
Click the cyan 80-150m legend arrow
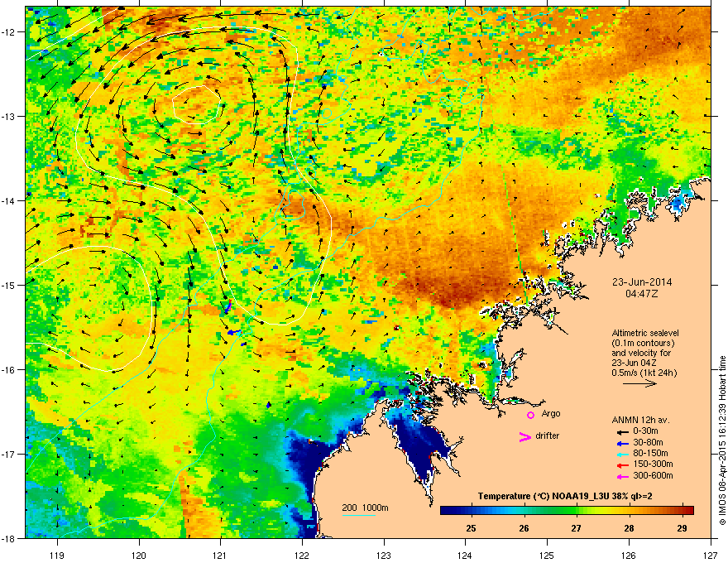[x=621, y=454]
